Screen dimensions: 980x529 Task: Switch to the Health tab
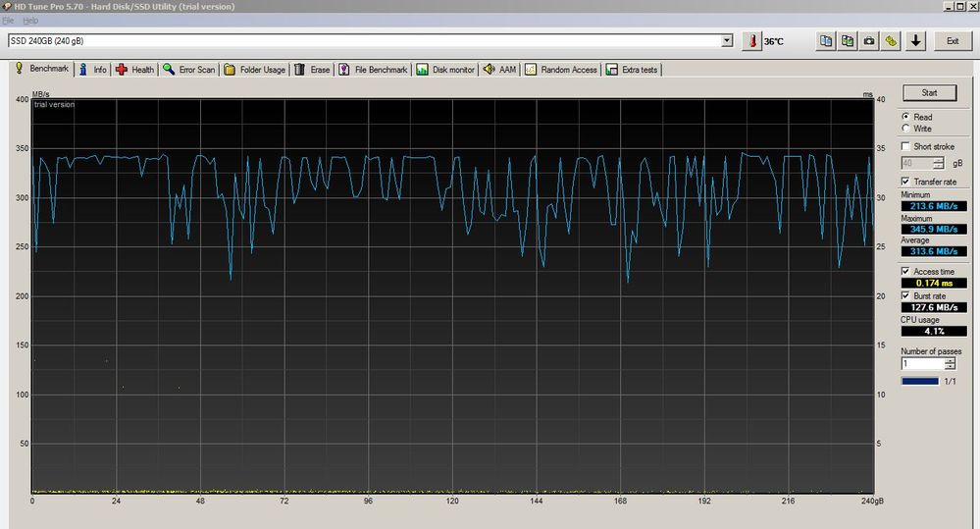[x=135, y=70]
